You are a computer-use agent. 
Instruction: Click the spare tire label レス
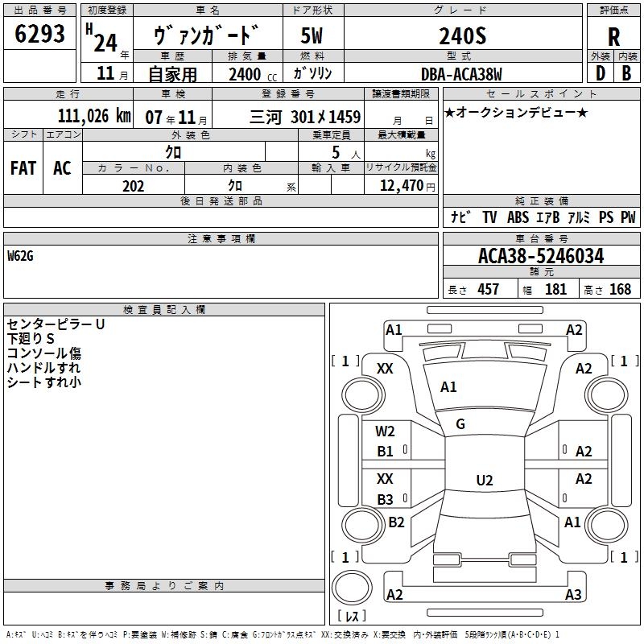[352, 616]
